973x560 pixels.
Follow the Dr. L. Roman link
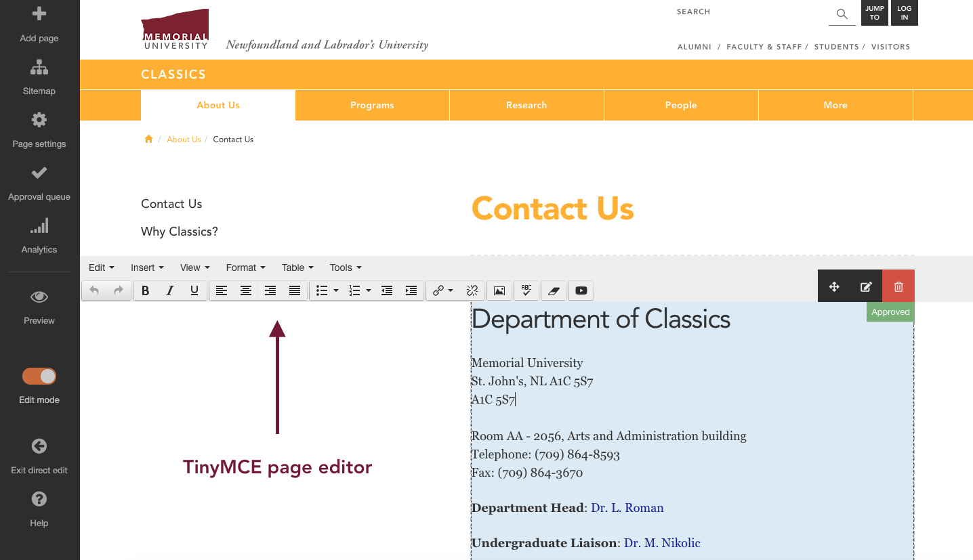pyautogui.click(x=627, y=507)
